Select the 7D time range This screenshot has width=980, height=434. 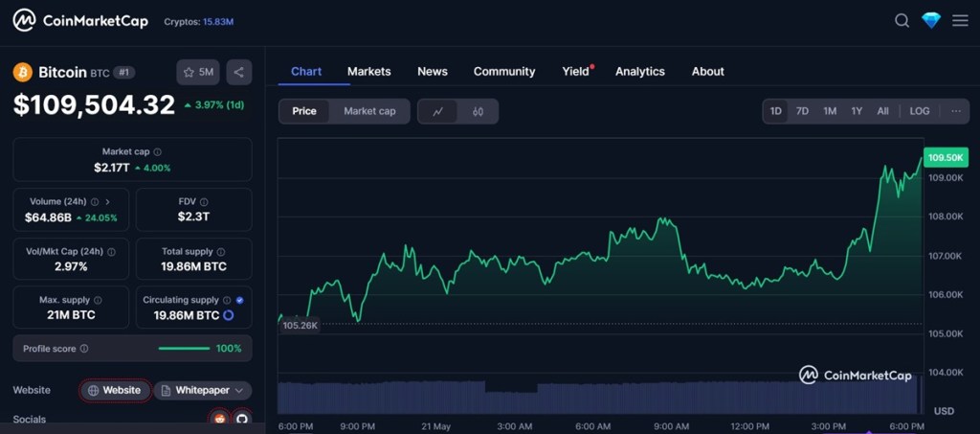click(x=802, y=111)
